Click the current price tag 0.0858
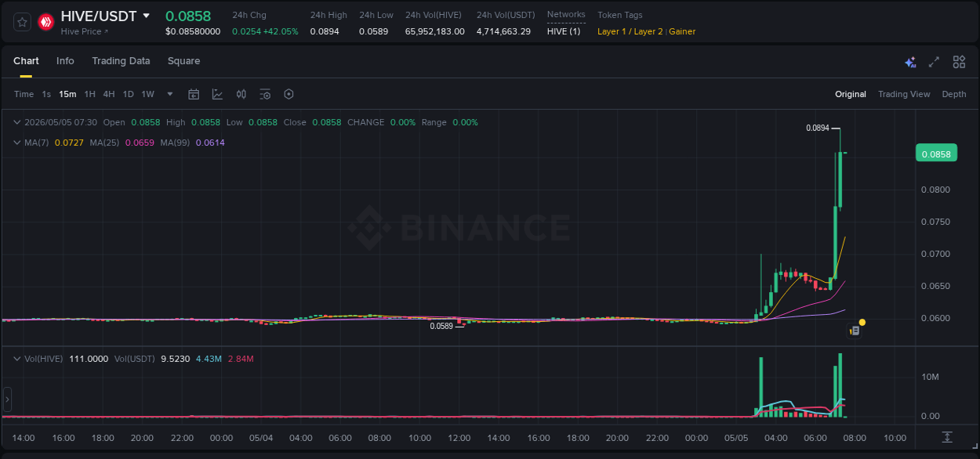This screenshot has width=980, height=459. (x=936, y=154)
